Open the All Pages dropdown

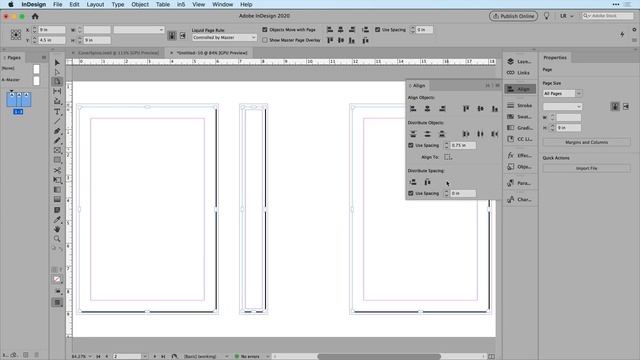562,93
